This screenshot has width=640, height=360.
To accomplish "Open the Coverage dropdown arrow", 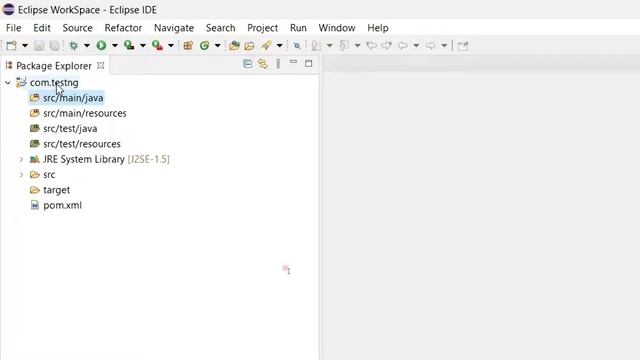I will point(143,46).
